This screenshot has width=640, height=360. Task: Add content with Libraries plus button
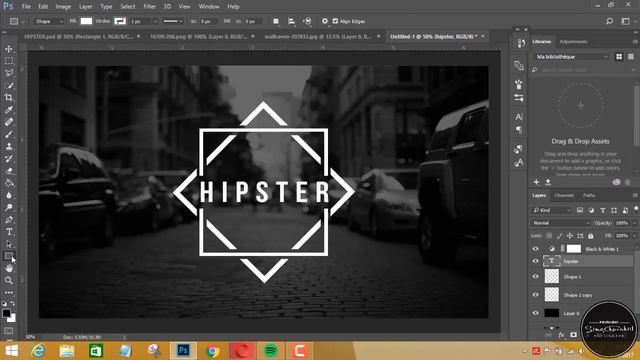pos(536,182)
